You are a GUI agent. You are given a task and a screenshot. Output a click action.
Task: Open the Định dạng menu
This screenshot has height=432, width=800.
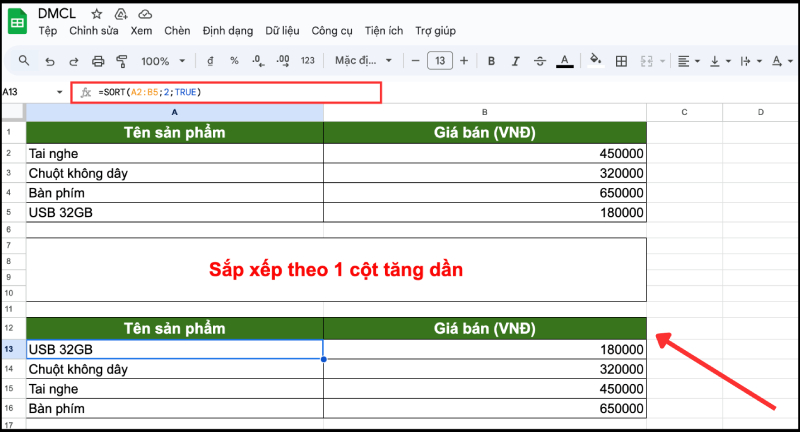click(x=228, y=31)
